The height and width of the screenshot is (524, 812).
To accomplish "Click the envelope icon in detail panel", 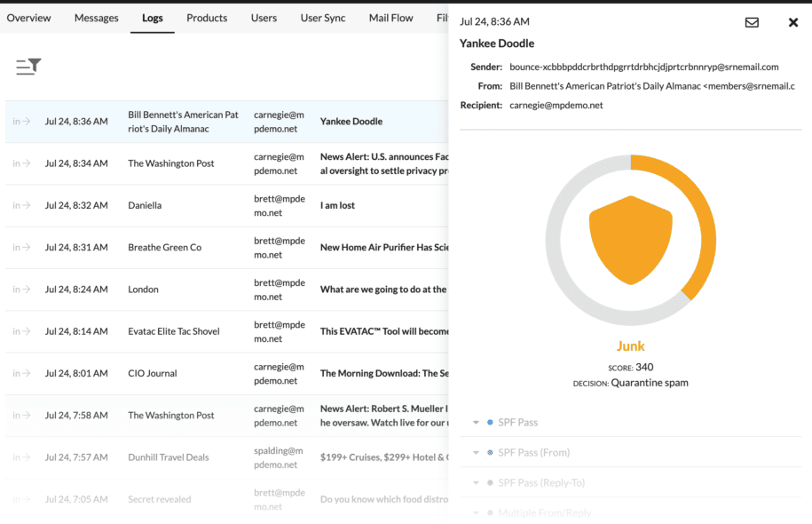I will tap(752, 22).
